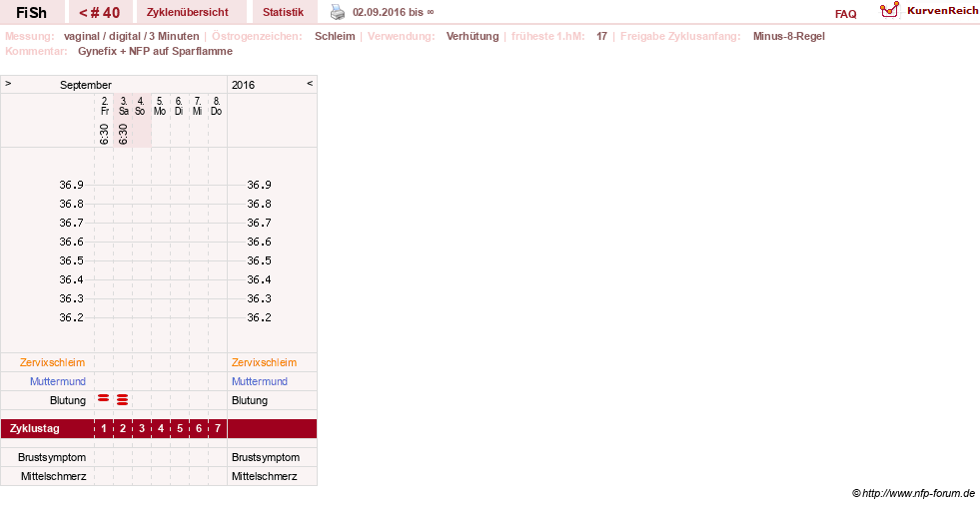
Task: Select cycle day 6 cell
Action: pos(199,429)
